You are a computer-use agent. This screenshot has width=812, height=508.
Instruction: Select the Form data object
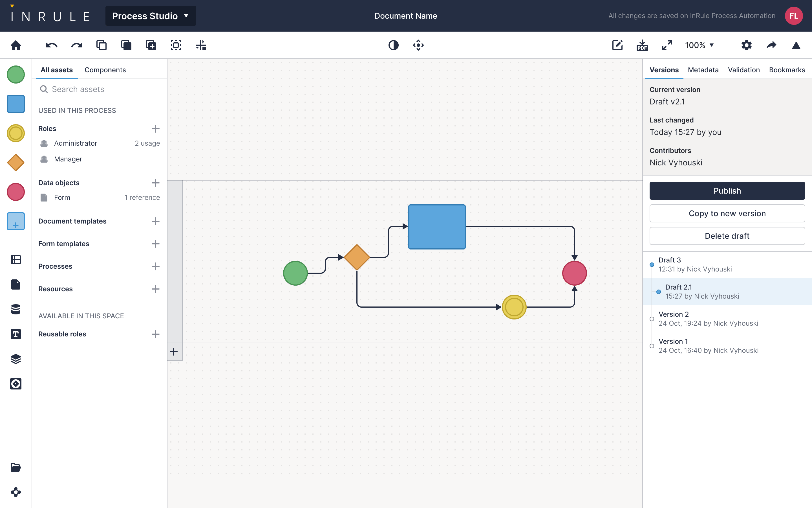(x=100, y=198)
